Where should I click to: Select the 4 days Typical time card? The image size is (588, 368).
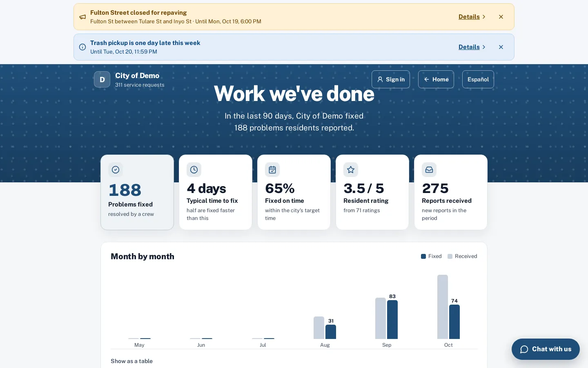coord(216,192)
